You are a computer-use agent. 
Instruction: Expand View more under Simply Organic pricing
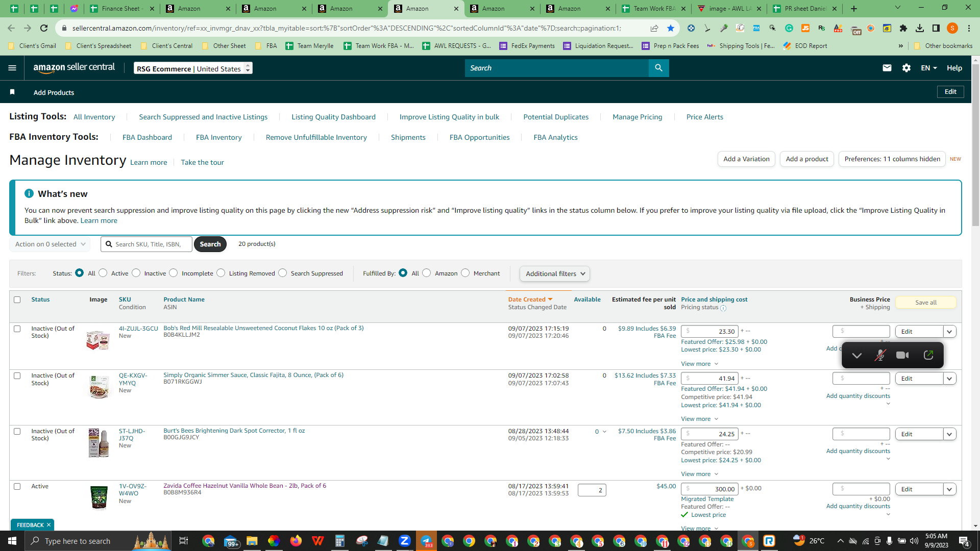(x=699, y=419)
